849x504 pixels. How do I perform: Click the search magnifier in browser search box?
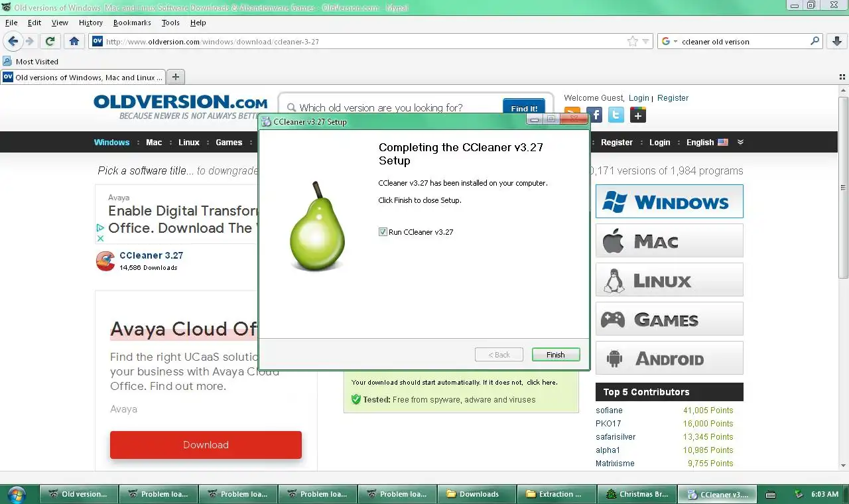[815, 41]
